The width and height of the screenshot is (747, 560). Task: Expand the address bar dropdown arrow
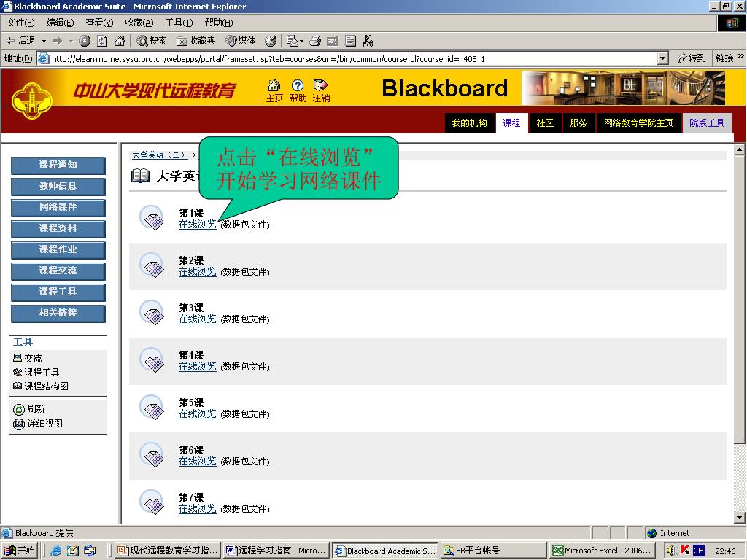(662, 58)
